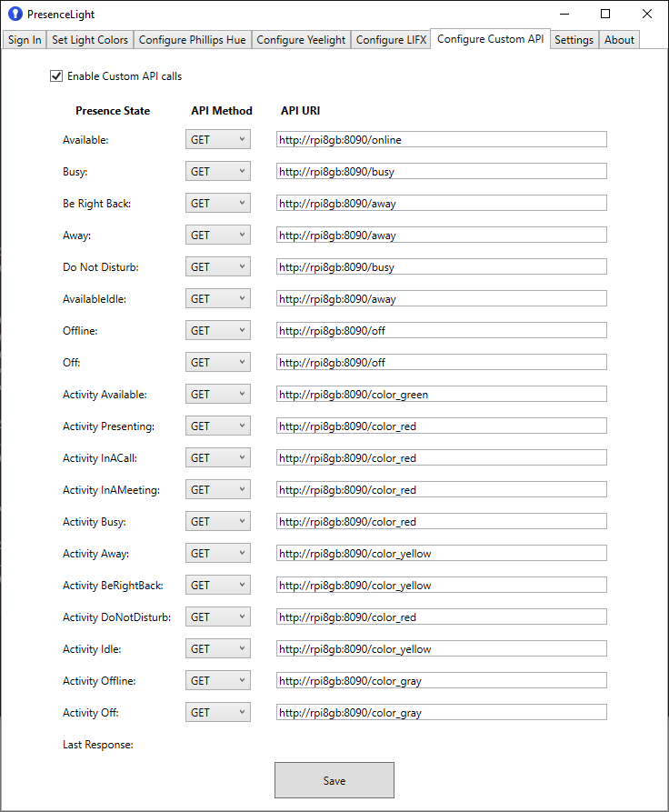Expand the Offline API method dropdown
Viewport: 669px width, 812px height.
(x=218, y=330)
